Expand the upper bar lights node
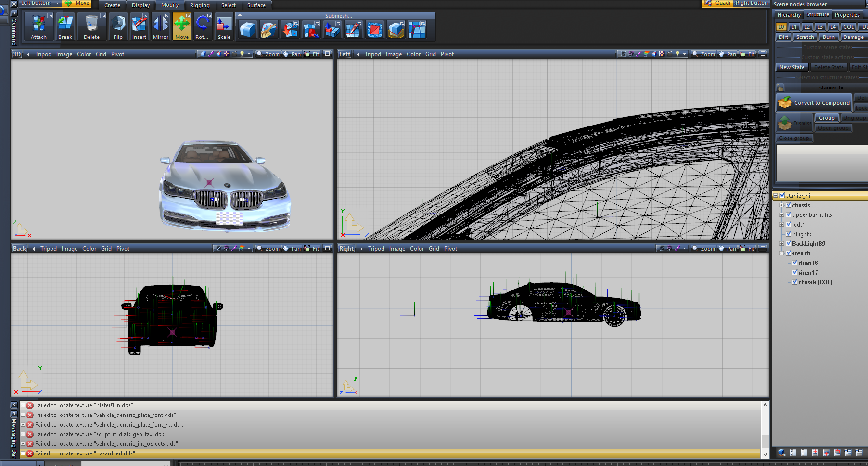This screenshot has width=868, height=466. click(x=782, y=215)
